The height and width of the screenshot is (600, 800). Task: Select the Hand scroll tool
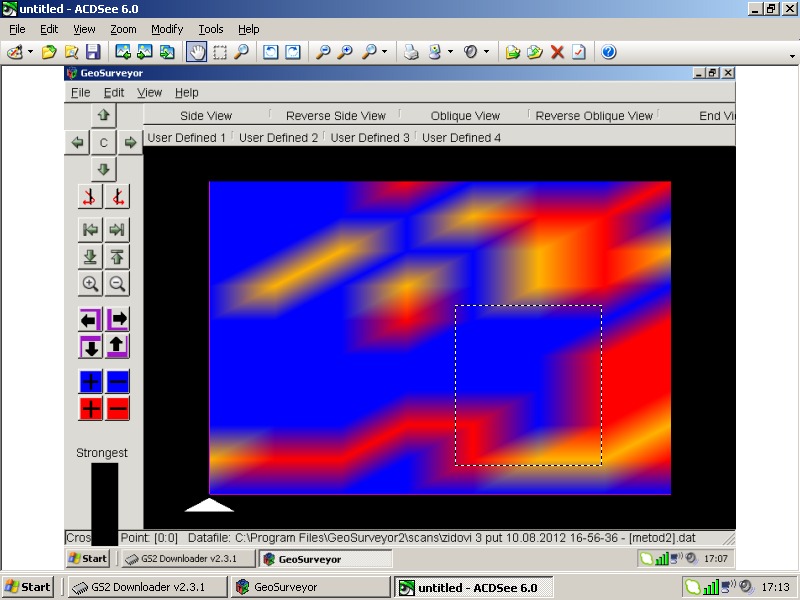[197, 52]
